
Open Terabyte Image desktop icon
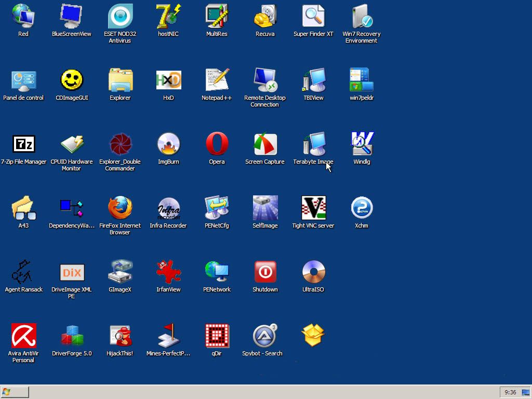[313, 144]
